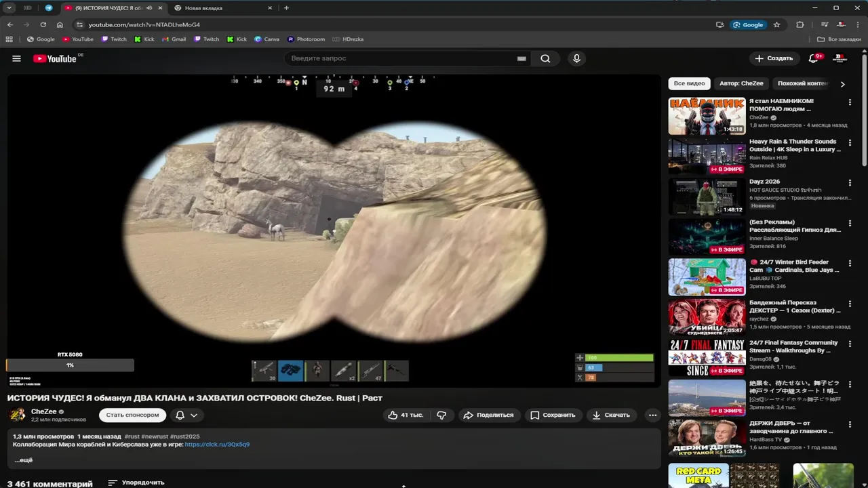Open the on-screen keyboard in search box
This screenshot has height=488, width=868.
[521, 58]
